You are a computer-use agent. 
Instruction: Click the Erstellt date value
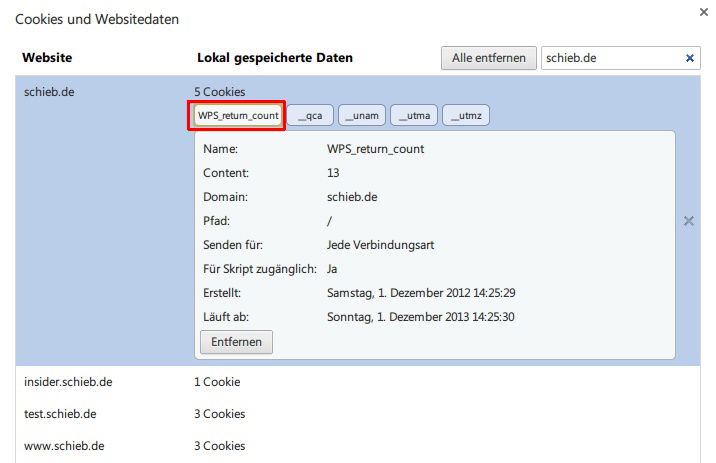(x=421, y=293)
